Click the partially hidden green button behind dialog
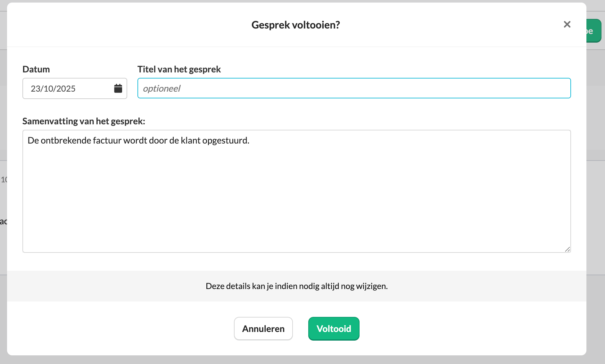The height and width of the screenshot is (364, 605). pyautogui.click(x=594, y=31)
